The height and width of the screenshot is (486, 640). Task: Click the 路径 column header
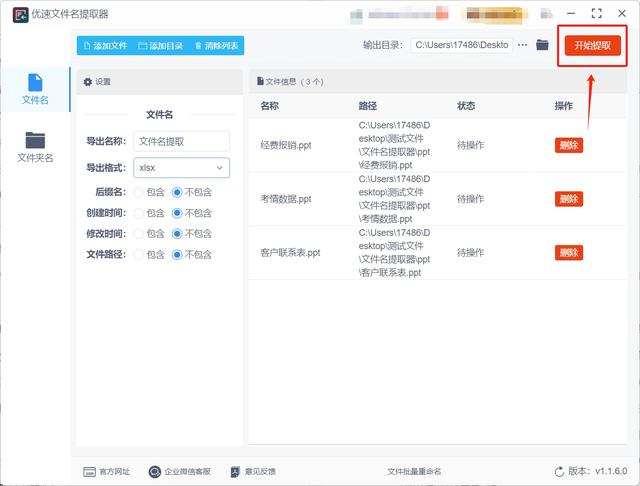click(367, 106)
